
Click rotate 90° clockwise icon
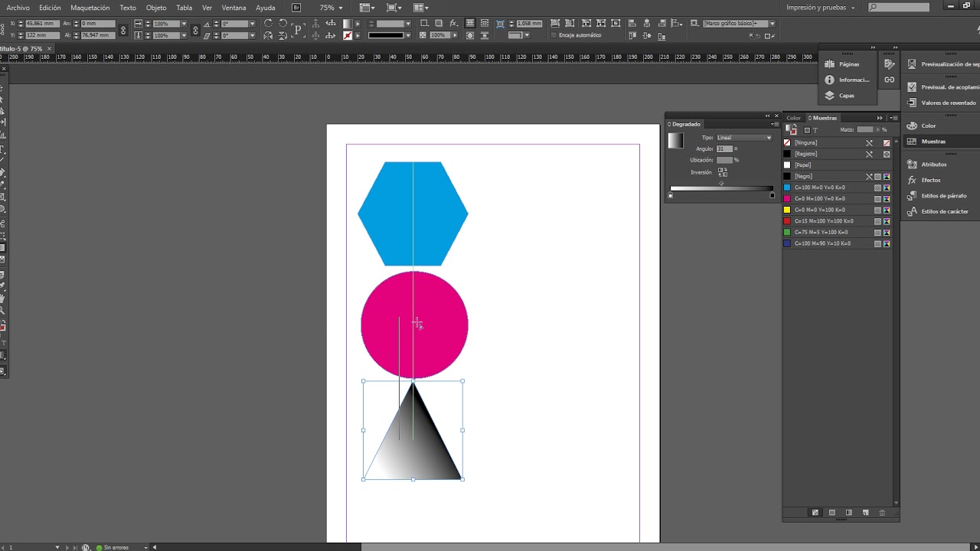coord(269,24)
